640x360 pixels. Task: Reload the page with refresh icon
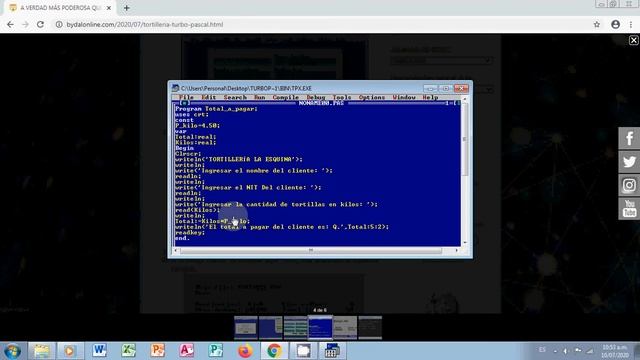tap(40, 24)
